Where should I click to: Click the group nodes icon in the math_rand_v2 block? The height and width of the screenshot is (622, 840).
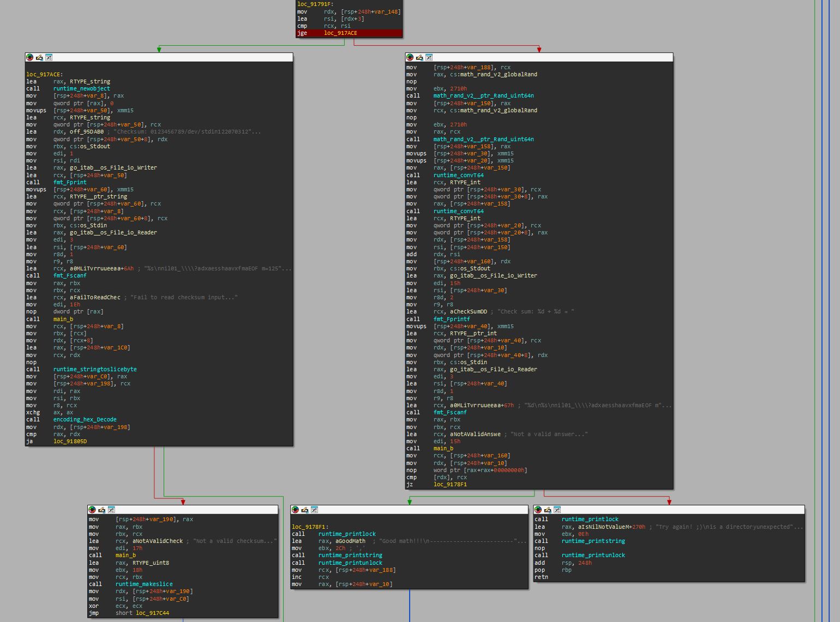click(429, 57)
